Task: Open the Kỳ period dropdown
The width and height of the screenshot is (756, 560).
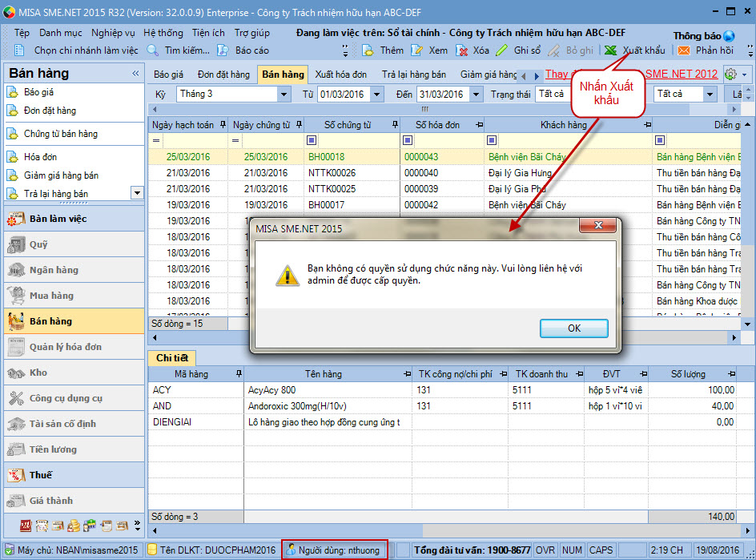Action: point(284,94)
